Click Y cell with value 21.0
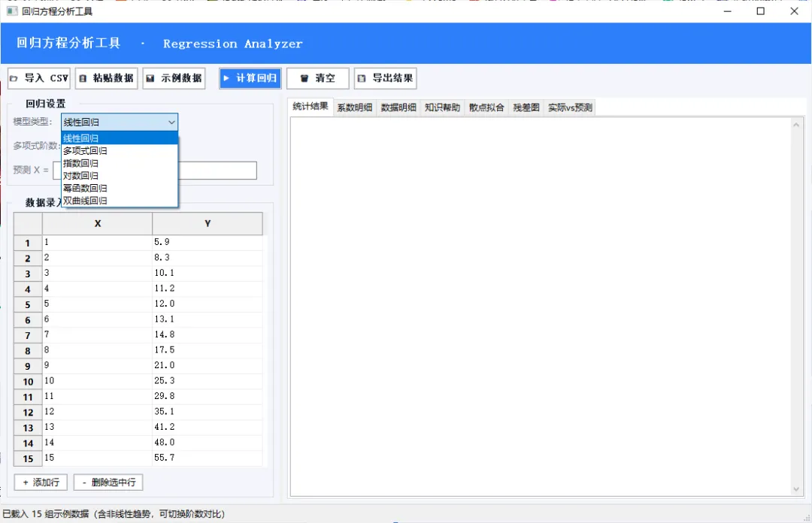The height and width of the screenshot is (523, 812). pos(208,366)
